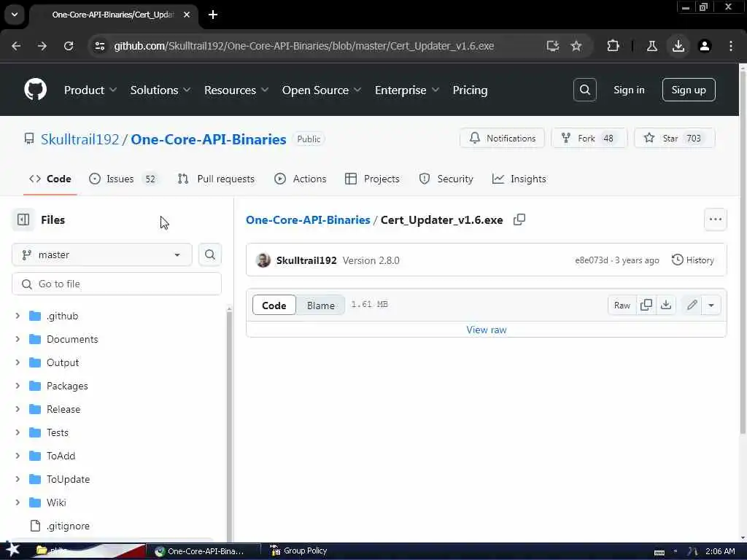The height and width of the screenshot is (560, 747).
Task: Expand the Release folder
Action: tap(18, 409)
